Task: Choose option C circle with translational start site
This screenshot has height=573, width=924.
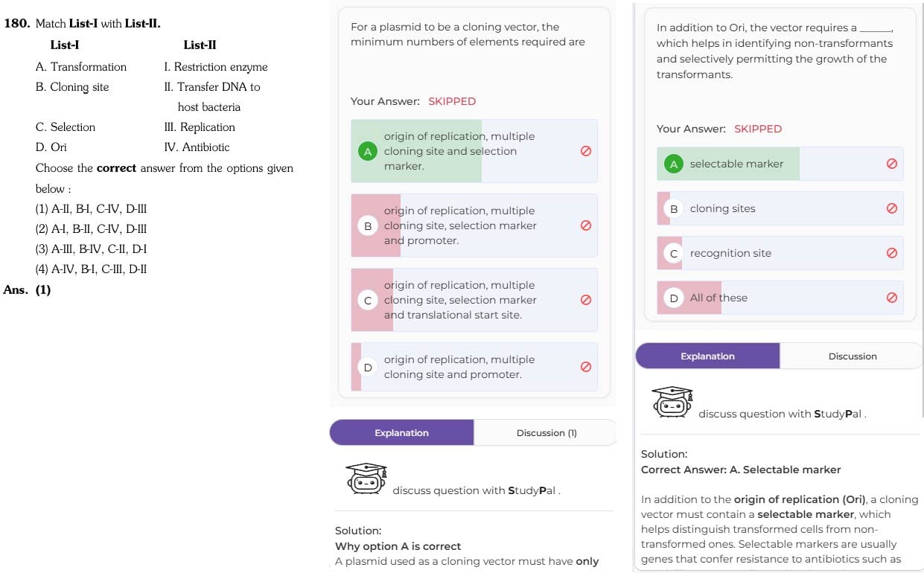Action: [x=368, y=301]
